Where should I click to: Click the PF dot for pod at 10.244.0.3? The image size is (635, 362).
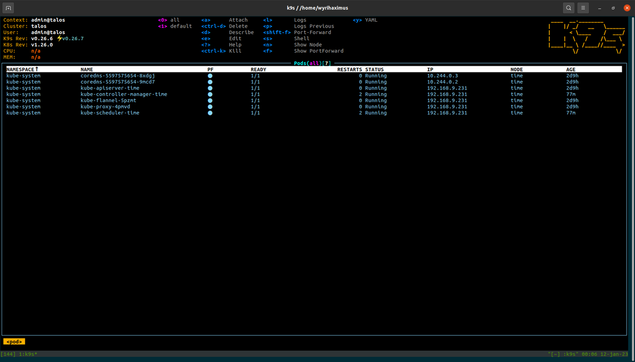point(210,76)
